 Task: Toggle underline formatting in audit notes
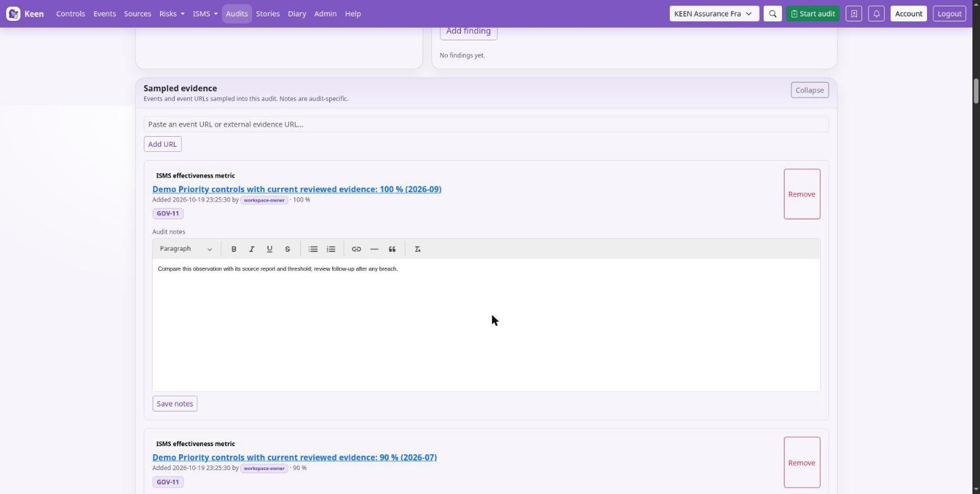269,249
